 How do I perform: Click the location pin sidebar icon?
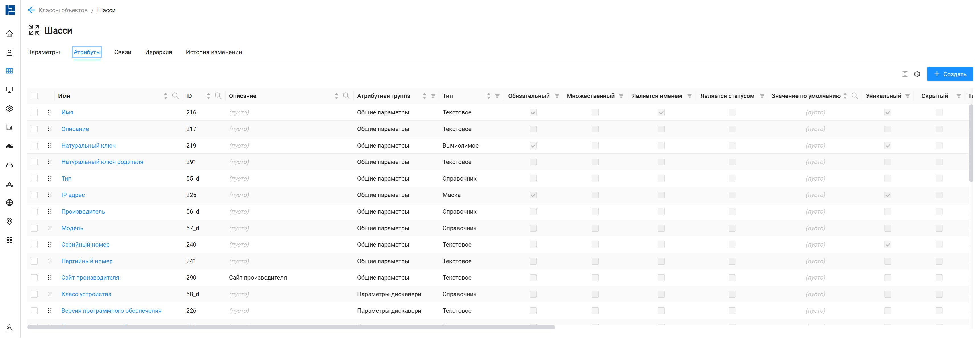tap(9, 221)
